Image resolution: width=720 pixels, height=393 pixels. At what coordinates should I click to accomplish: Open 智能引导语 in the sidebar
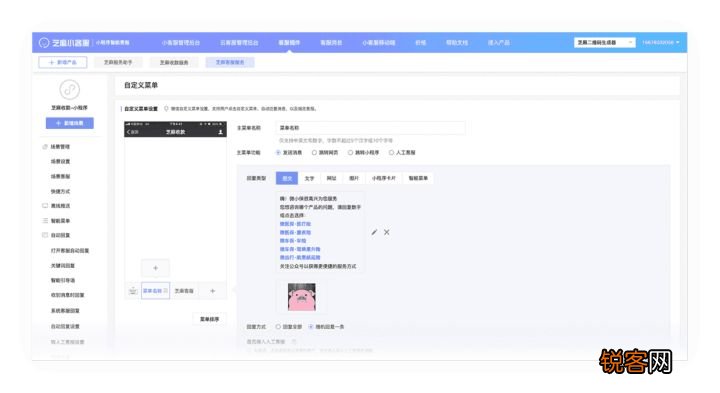(63, 280)
